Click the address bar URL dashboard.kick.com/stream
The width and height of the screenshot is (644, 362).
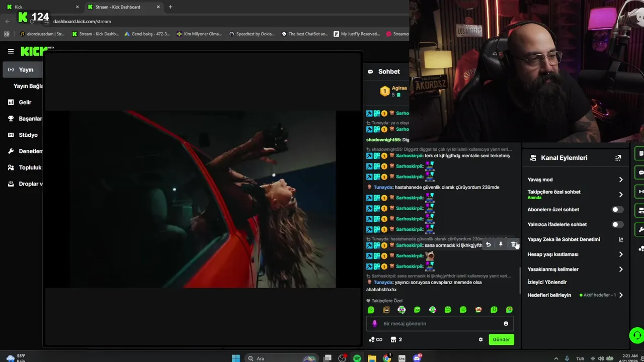click(82, 22)
